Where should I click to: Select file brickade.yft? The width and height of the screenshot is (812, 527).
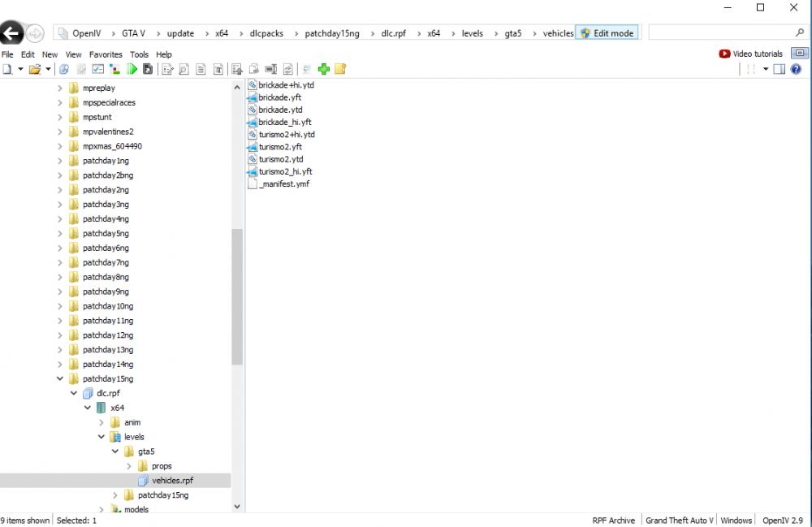279,97
